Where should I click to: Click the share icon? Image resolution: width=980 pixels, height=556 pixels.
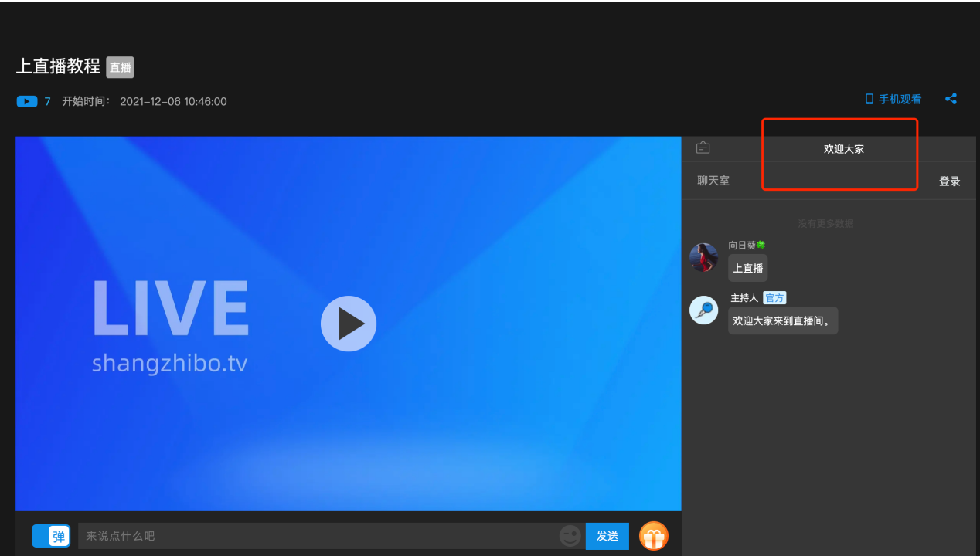pyautogui.click(x=951, y=99)
